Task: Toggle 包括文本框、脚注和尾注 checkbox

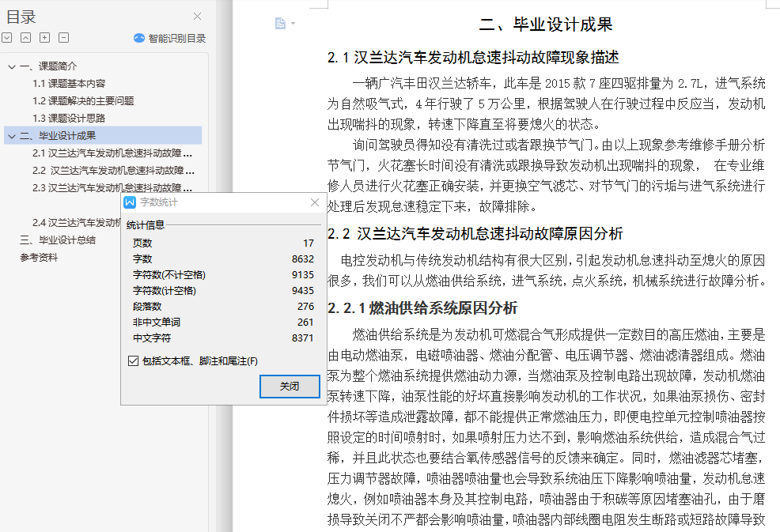Action: pyautogui.click(x=133, y=361)
